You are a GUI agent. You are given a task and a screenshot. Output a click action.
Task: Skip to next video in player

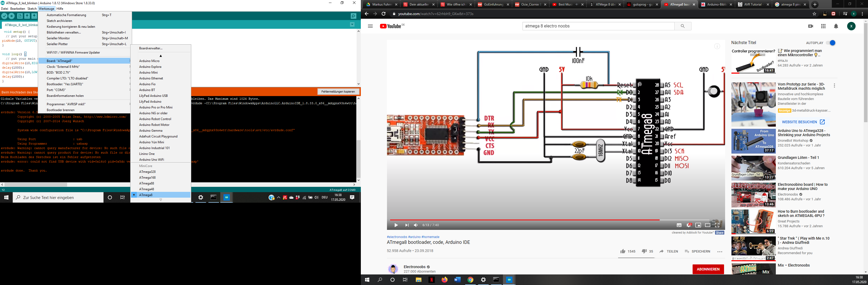click(x=407, y=225)
